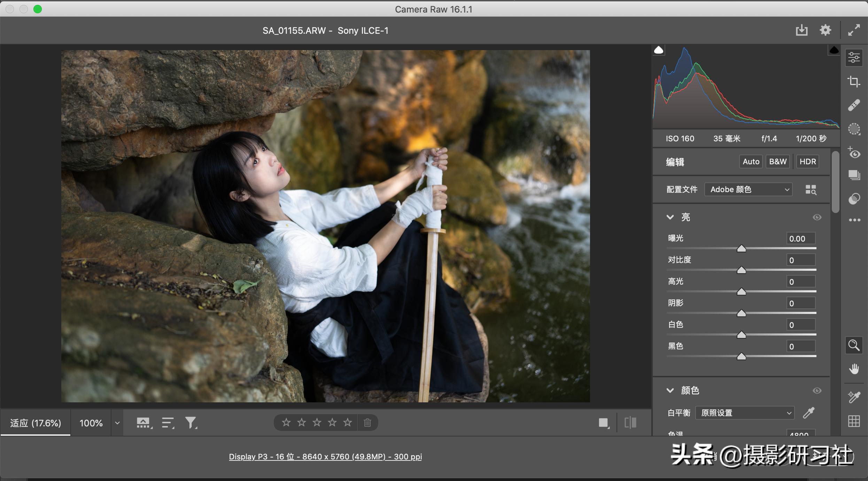
Task: Toggle highlight clipping warning in histogram
Action: [x=834, y=50]
